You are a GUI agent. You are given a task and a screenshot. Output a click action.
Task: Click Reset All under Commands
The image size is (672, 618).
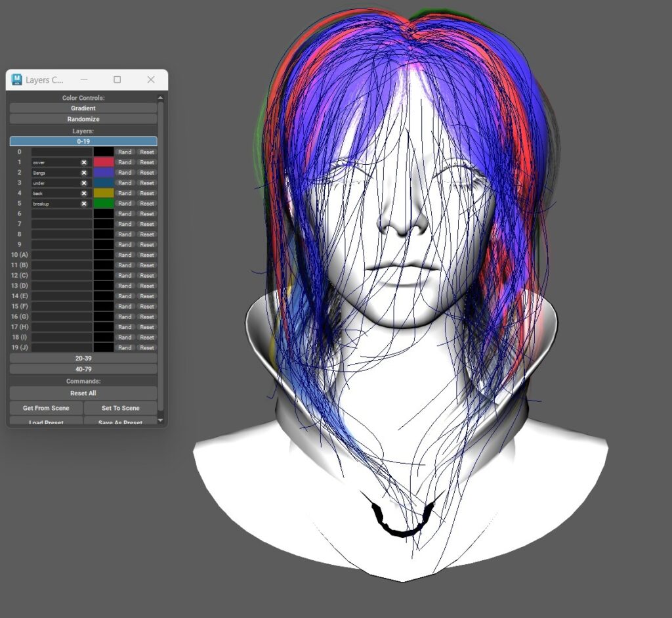(83, 393)
